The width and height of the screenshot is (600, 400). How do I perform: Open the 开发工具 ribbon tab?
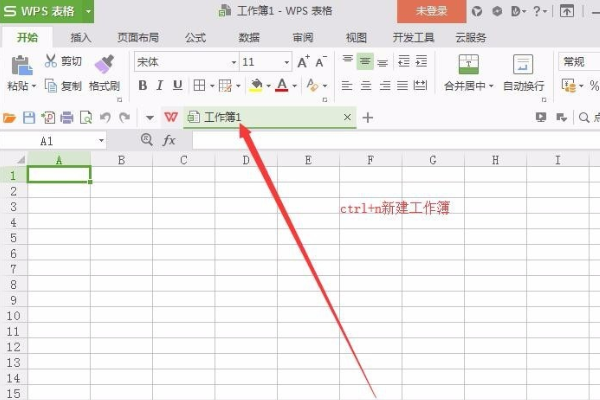tap(413, 38)
